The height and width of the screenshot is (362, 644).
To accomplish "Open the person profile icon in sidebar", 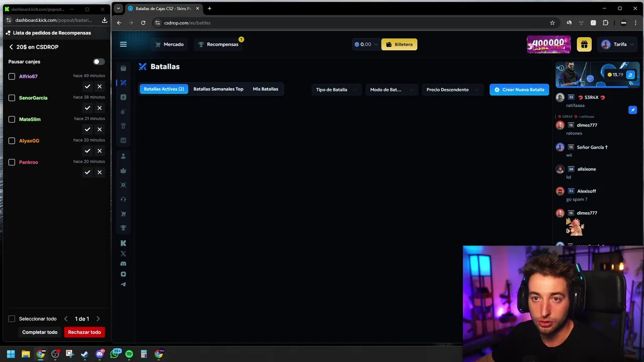I will point(123,156).
